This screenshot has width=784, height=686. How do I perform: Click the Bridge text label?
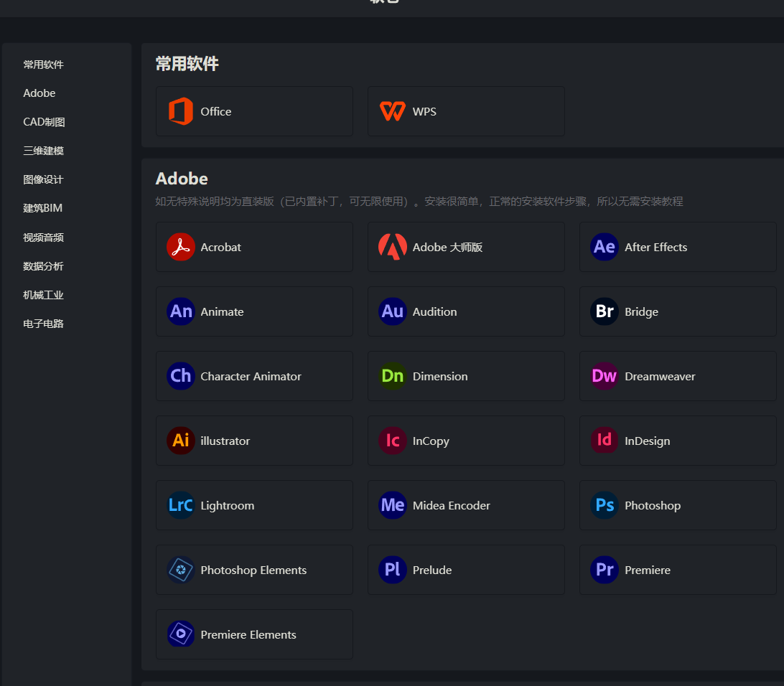coord(642,311)
